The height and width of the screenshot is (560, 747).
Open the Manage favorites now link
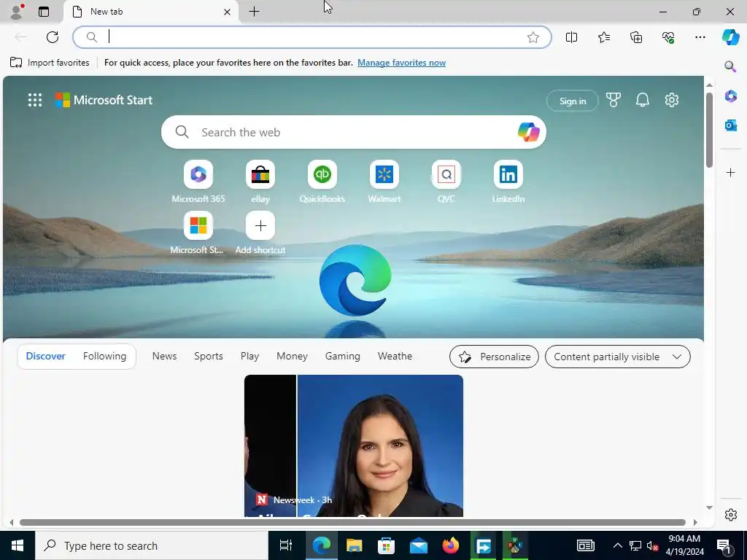(x=402, y=63)
